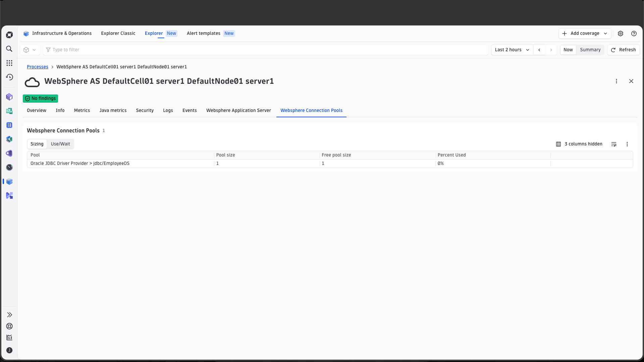Viewport: 644px width, 362px height.
Task: Go to previous timeframe arrow
Action: 539,50
